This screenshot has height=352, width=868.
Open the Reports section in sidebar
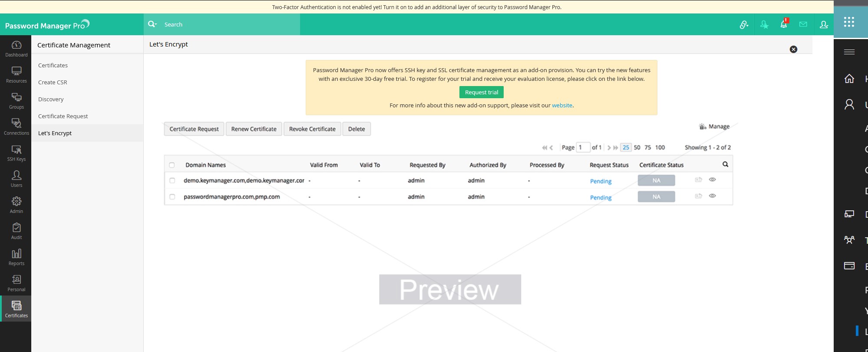[16, 257]
